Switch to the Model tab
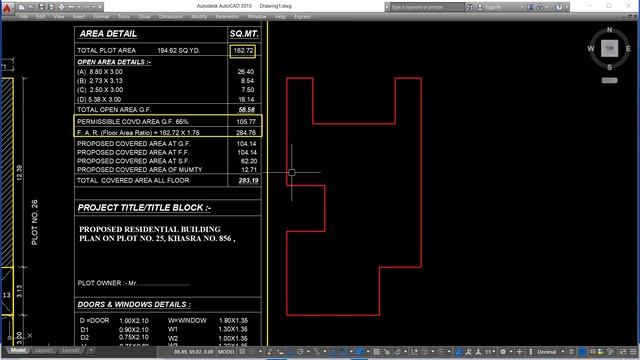The image size is (640, 360). click(18, 350)
